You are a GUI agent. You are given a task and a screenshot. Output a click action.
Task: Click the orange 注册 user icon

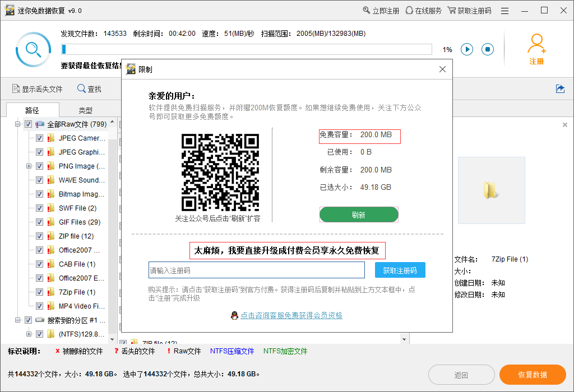tap(536, 49)
